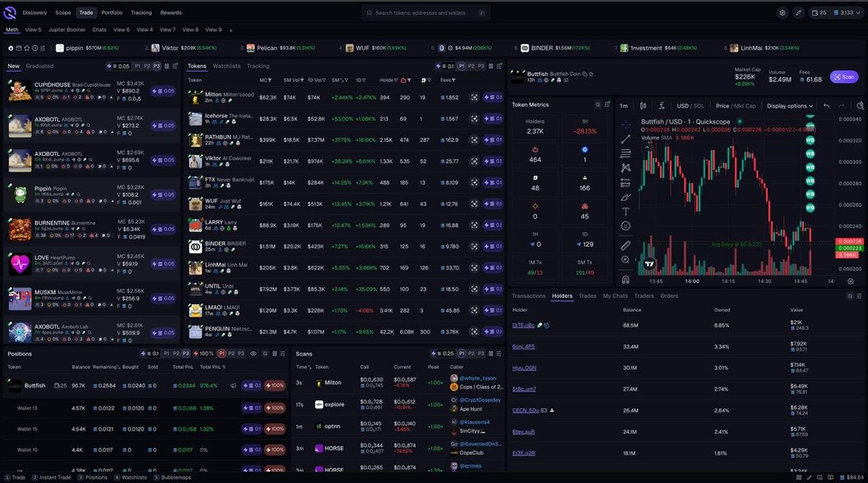Viewport: 868px width, 483px height.
Task: Switch to the Holders tab
Action: point(562,296)
